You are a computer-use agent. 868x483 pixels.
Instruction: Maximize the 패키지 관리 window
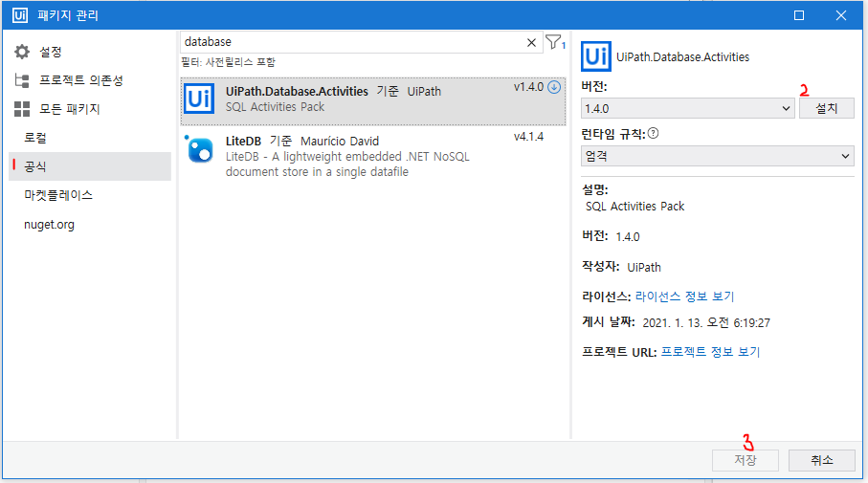[799, 15]
